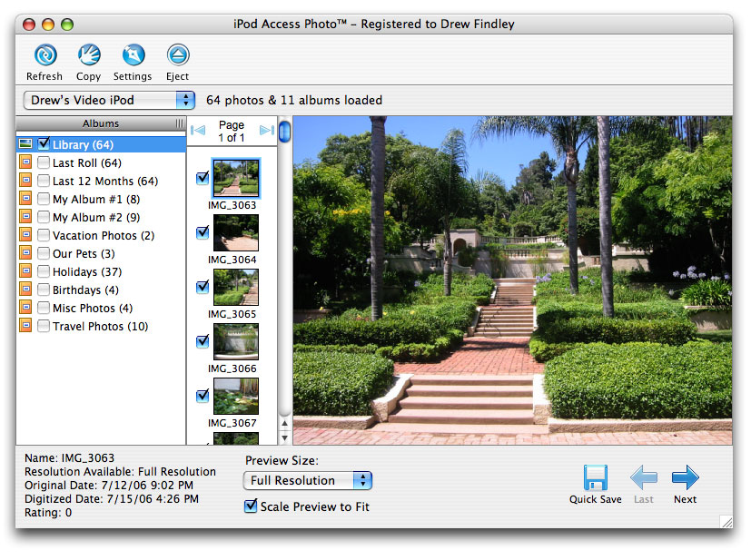Click the album icon beside Our Pets
The height and width of the screenshot is (560, 751).
point(25,253)
